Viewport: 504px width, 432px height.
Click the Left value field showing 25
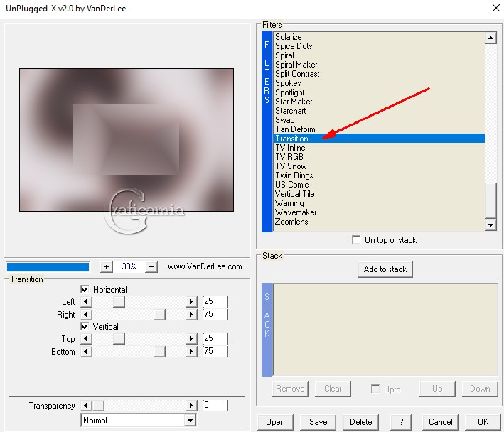[x=215, y=301]
